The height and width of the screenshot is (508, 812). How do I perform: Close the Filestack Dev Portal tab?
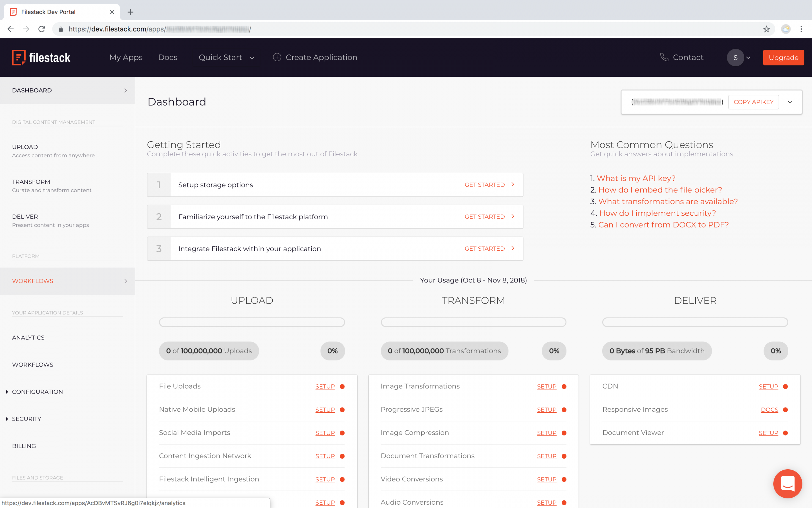(112, 12)
